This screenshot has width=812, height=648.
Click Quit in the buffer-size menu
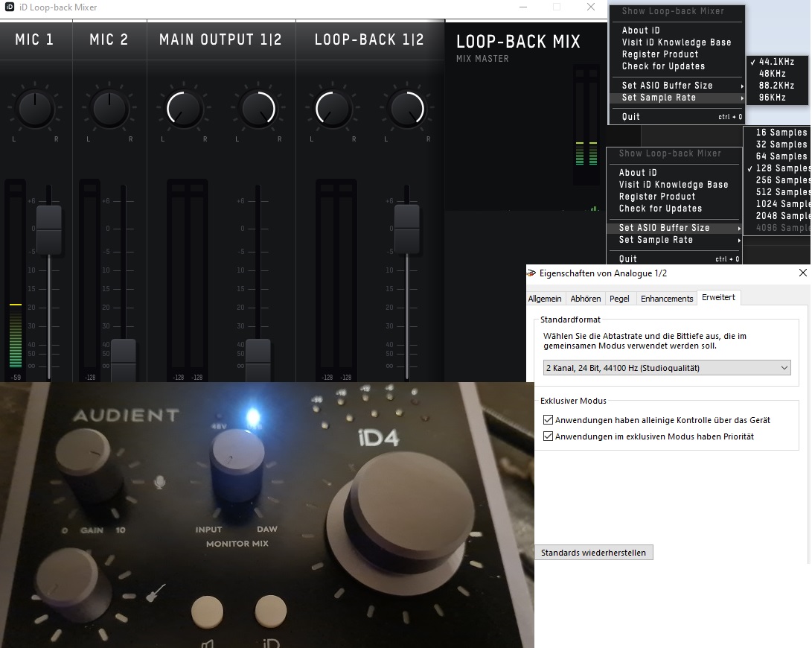[x=674, y=258]
